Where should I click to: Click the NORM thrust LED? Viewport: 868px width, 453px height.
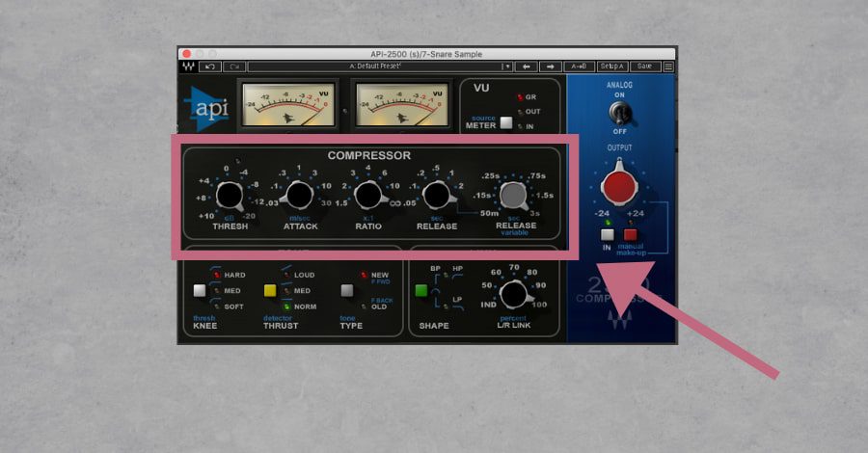tap(286, 306)
